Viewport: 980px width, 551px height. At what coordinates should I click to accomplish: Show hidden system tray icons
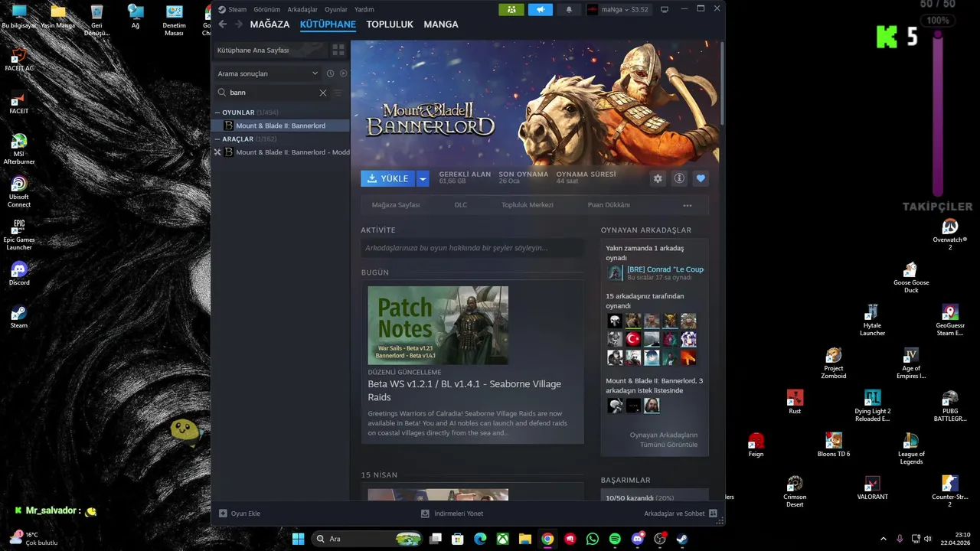click(x=884, y=539)
